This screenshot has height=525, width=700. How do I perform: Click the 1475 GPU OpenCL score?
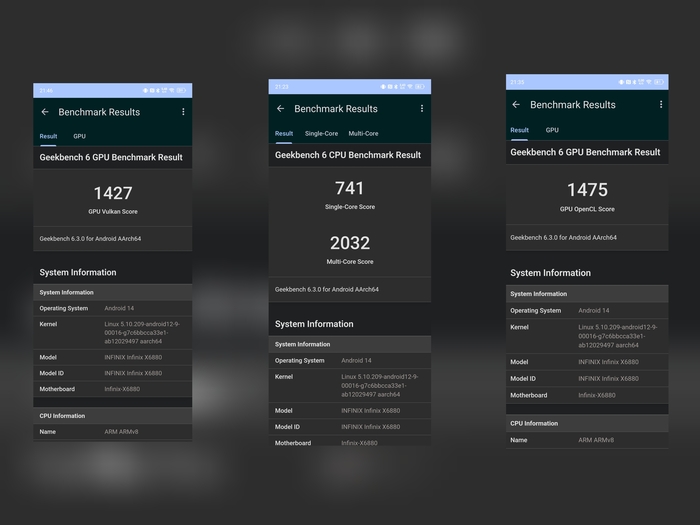pyautogui.click(x=587, y=190)
